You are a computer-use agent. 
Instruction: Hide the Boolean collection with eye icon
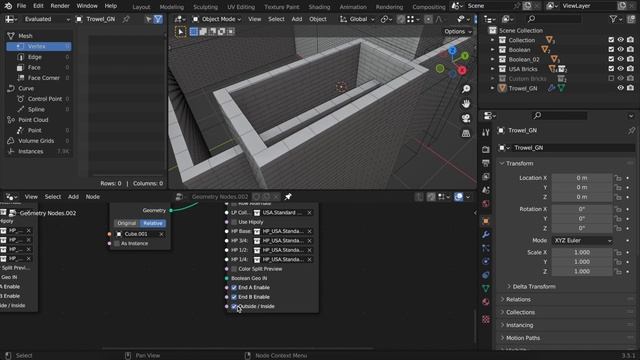point(620,49)
